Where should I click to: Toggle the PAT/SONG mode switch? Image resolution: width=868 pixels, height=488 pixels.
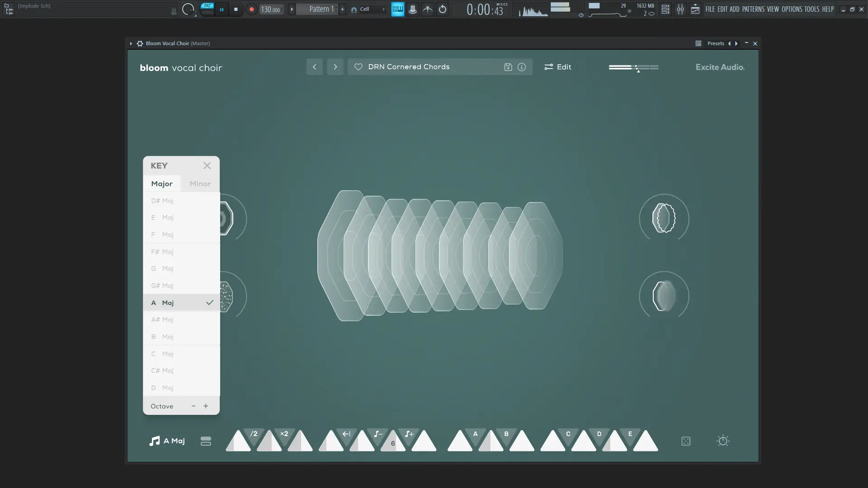pos(207,9)
